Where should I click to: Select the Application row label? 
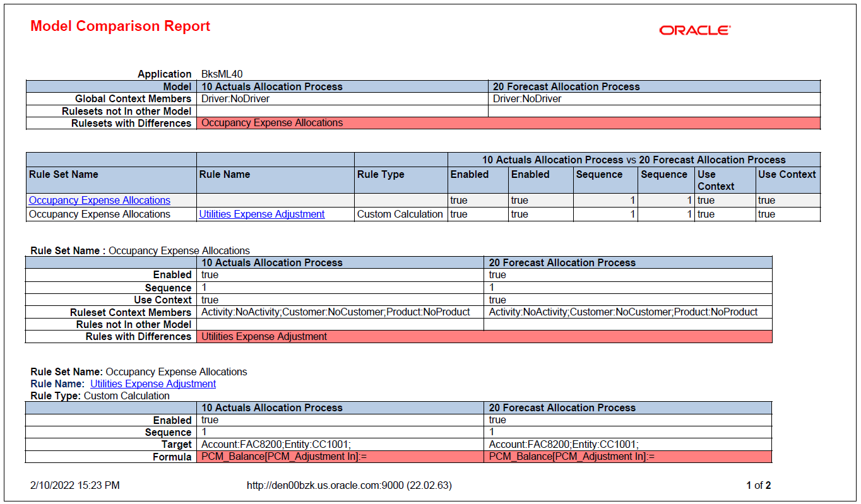164,74
